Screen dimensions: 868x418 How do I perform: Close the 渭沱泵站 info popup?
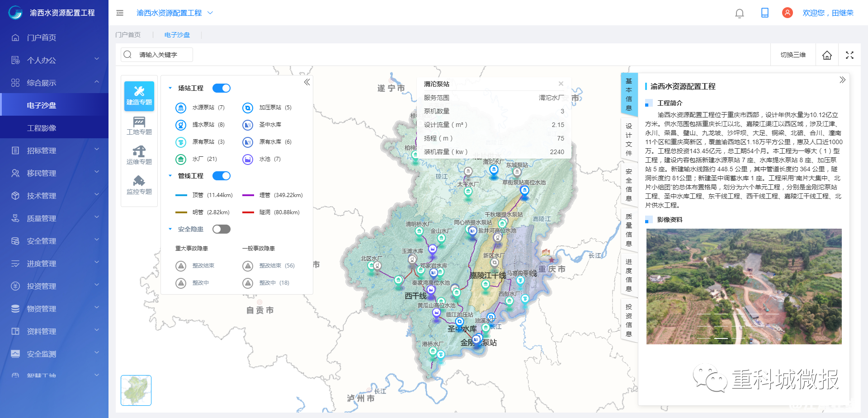(561, 84)
